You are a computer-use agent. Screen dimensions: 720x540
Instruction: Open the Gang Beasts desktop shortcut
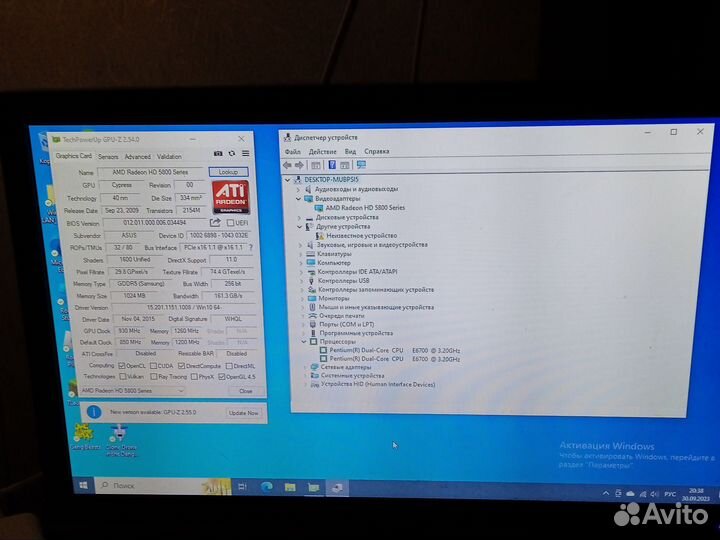[84, 436]
